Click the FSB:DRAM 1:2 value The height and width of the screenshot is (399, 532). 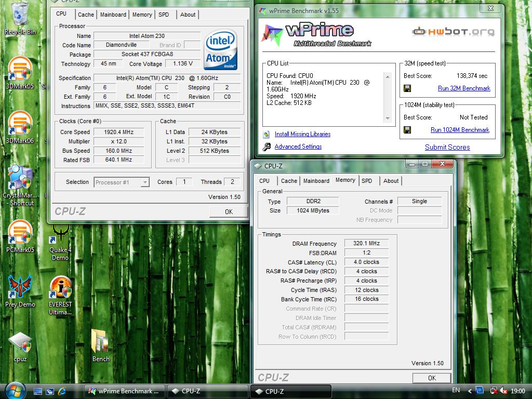click(x=366, y=252)
